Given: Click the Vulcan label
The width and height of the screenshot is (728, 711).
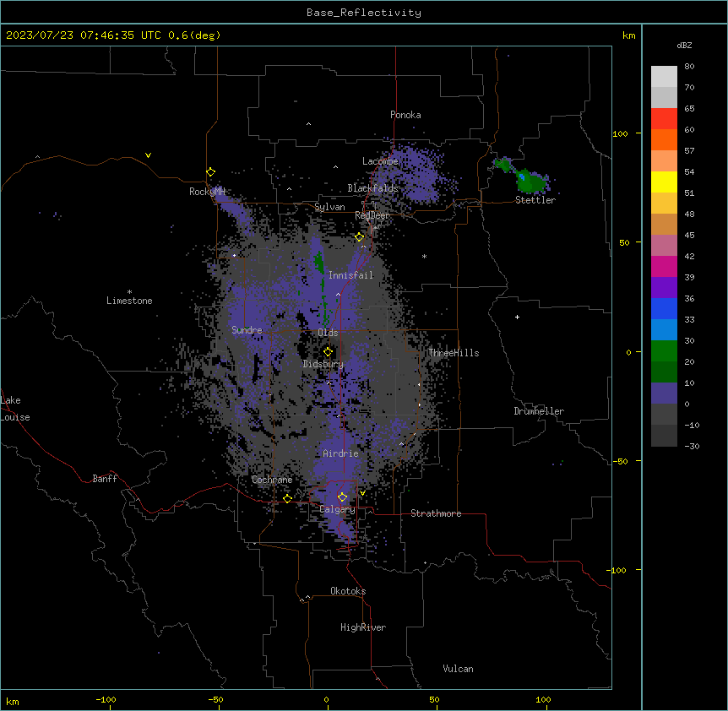Looking at the screenshot, I should pos(459,669).
